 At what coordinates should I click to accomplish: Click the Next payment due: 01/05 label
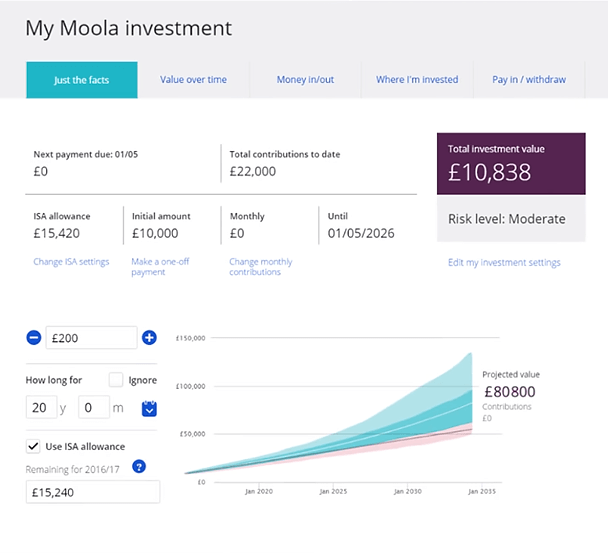[x=86, y=154]
